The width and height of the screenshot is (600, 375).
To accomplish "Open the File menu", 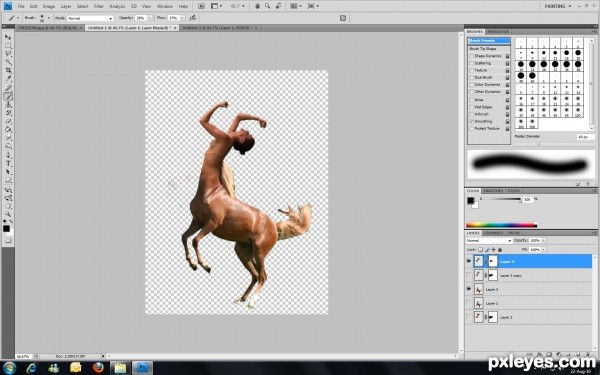I will [21, 7].
